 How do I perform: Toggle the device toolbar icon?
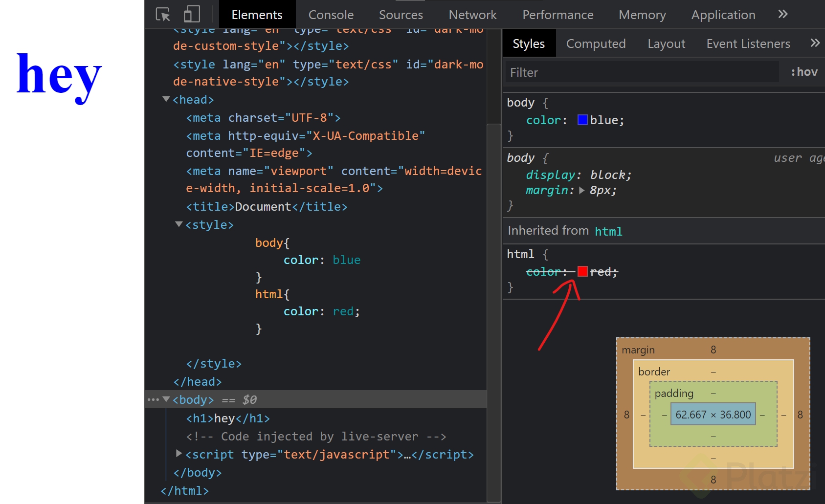click(191, 14)
